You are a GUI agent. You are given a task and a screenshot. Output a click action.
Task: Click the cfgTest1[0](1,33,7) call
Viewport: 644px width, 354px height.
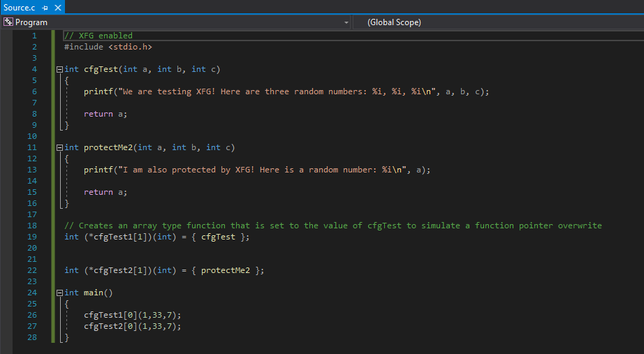click(132, 315)
